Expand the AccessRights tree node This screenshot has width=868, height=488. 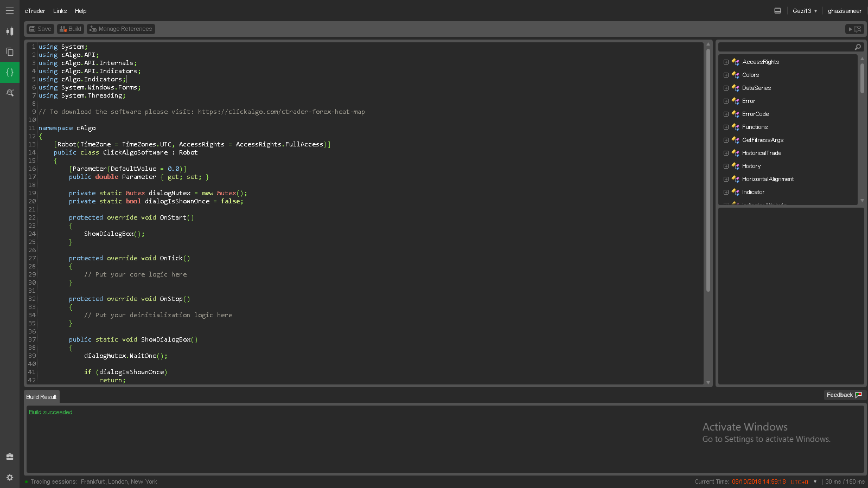click(726, 62)
